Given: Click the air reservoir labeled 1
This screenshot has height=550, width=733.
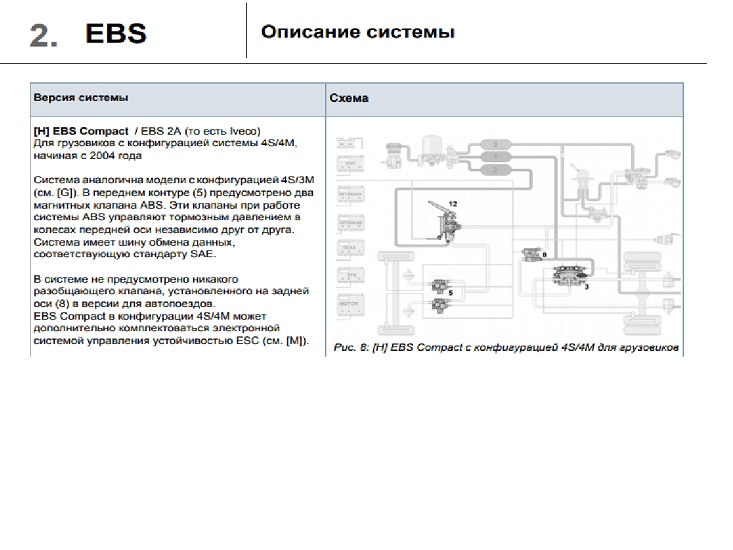Looking at the screenshot, I should click(x=496, y=157).
